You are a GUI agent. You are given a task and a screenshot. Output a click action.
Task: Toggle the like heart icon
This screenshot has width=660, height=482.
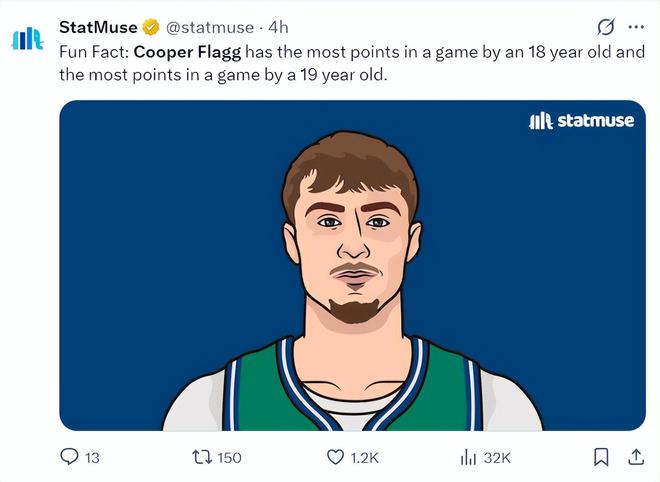point(336,457)
